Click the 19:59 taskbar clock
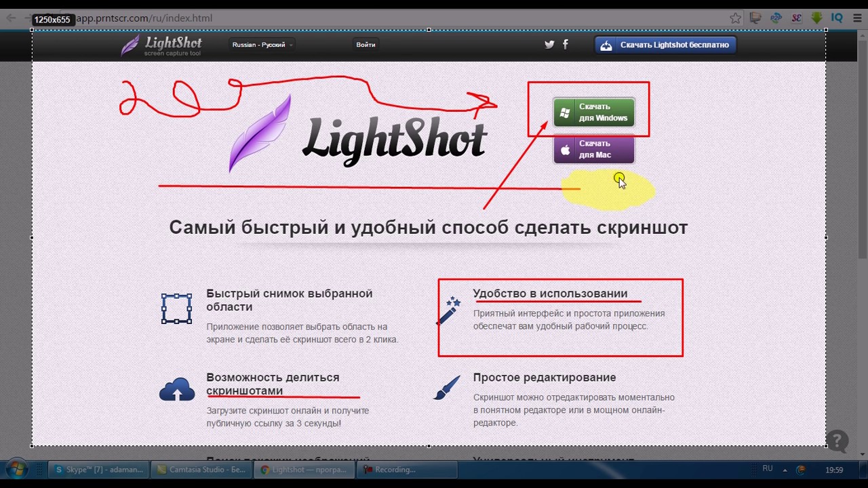 [834, 470]
